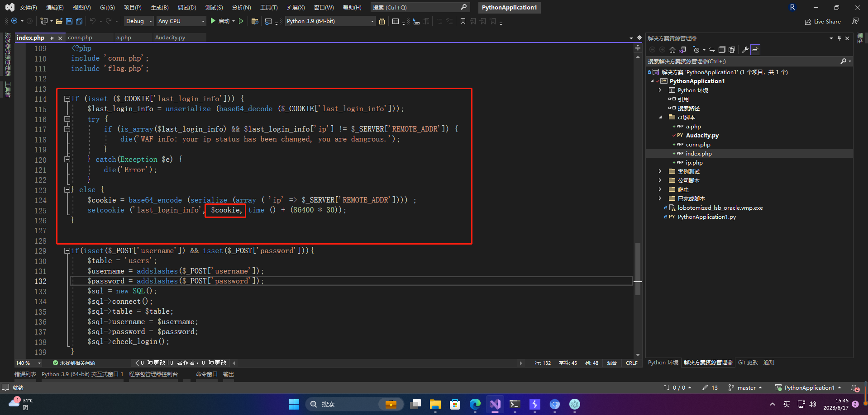The height and width of the screenshot is (415, 868).
Task: Click the save file icon
Action: [x=69, y=21]
